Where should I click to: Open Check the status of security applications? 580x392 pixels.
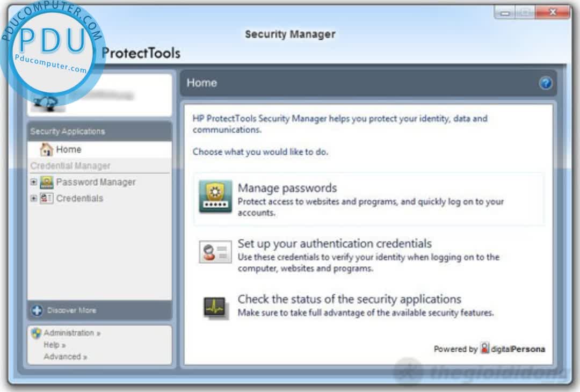[349, 299]
